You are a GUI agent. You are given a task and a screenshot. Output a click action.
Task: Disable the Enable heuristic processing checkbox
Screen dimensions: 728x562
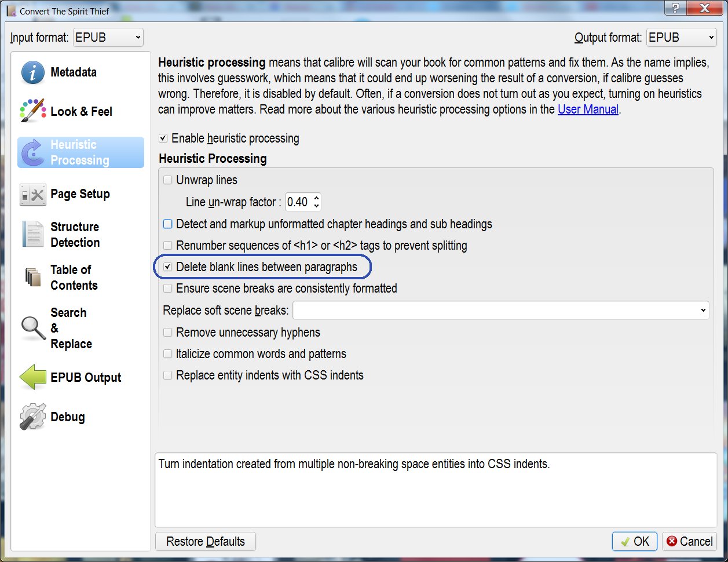tap(163, 138)
